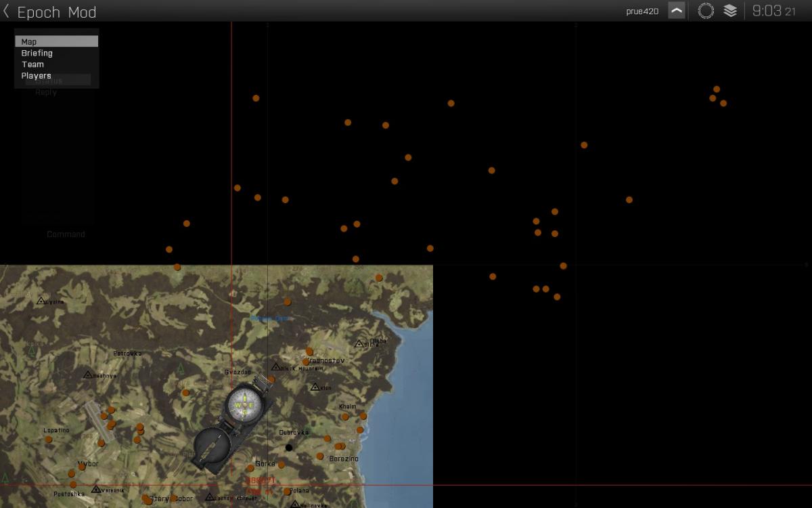The image size is (812, 508).
Task: Click the Epoch Mod title text
Action: [x=57, y=12]
